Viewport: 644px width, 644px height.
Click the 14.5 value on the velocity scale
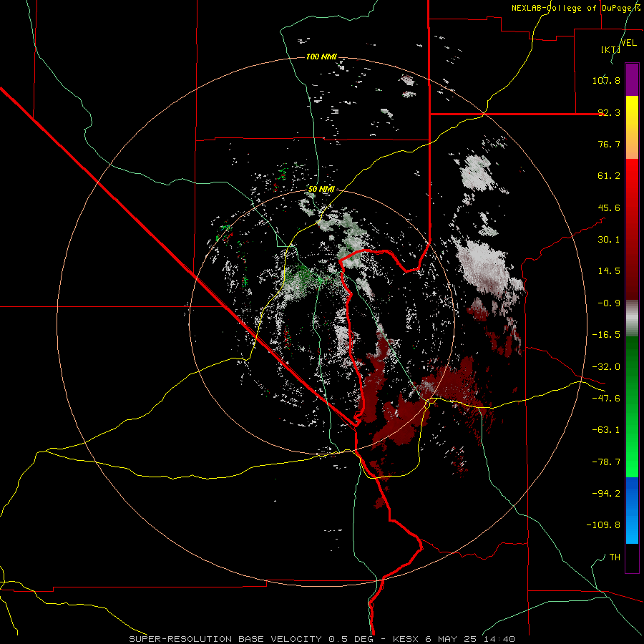tap(609, 271)
